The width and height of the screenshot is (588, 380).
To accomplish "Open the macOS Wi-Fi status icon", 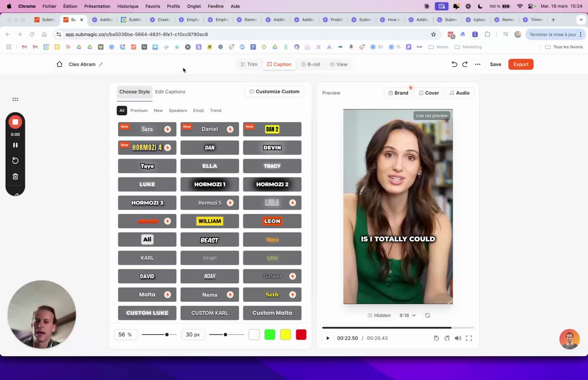I will coord(520,6).
